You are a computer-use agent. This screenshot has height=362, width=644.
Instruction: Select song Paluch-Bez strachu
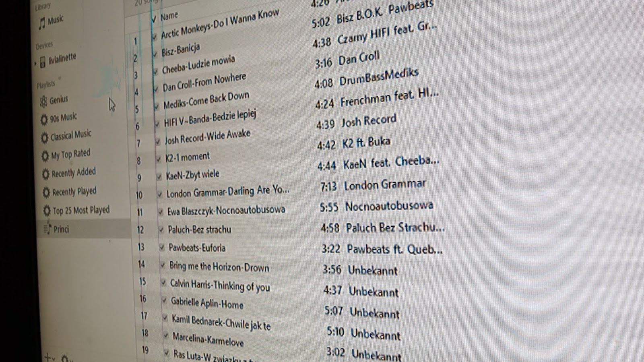click(x=200, y=230)
